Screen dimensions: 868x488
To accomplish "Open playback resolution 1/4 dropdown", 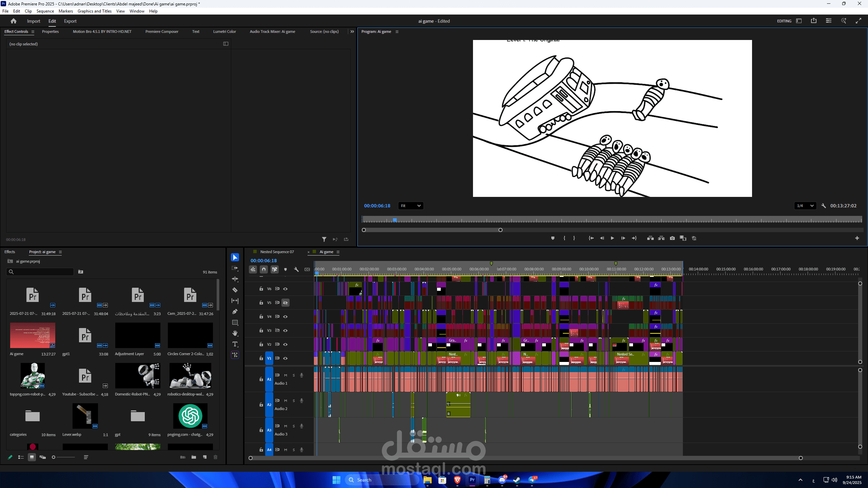I will pyautogui.click(x=805, y=206).
